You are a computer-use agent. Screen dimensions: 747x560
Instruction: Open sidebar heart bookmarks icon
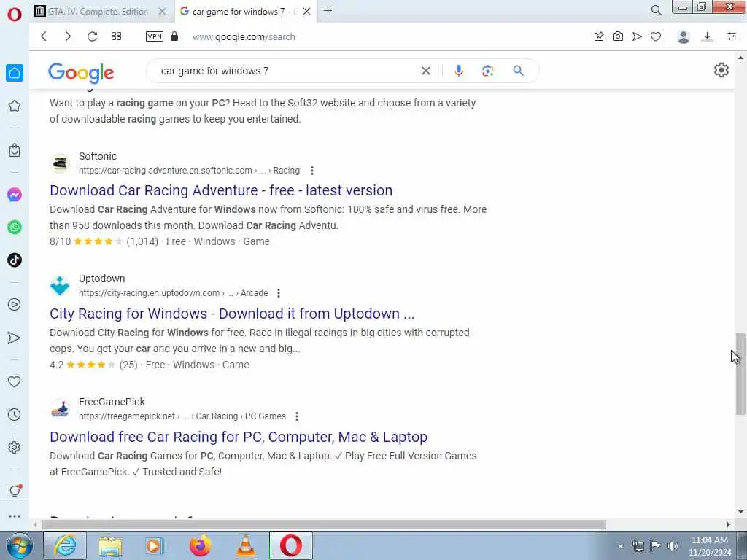point(15,381)
